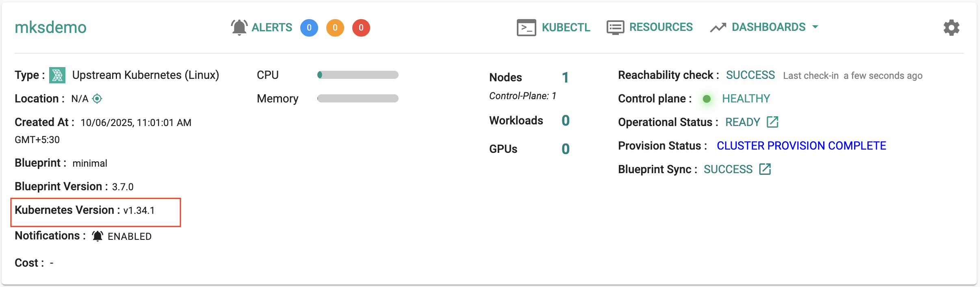Click the location target icon
This screenshot has width=980, height=287.
click(x=97, y=99)
